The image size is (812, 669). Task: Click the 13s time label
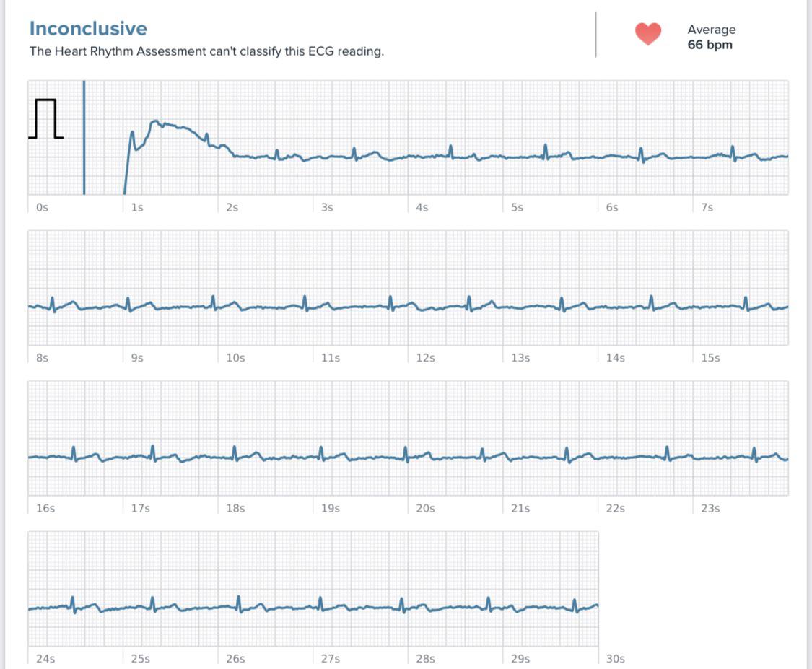click(x=520, y=358)
